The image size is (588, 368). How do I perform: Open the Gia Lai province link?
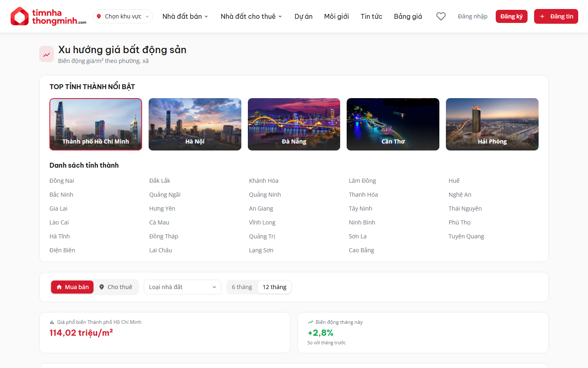click(x=58, y=209)
